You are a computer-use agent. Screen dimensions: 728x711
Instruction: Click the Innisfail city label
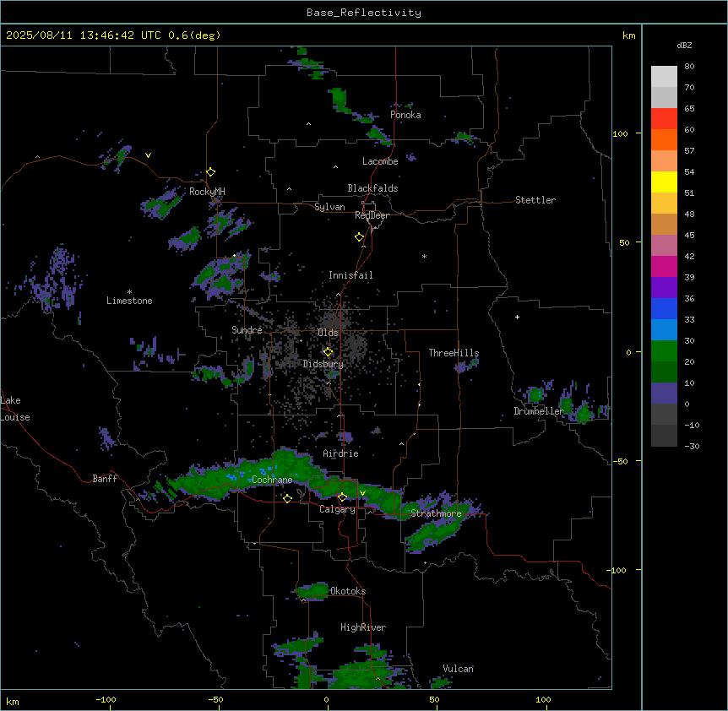(350, 275)
